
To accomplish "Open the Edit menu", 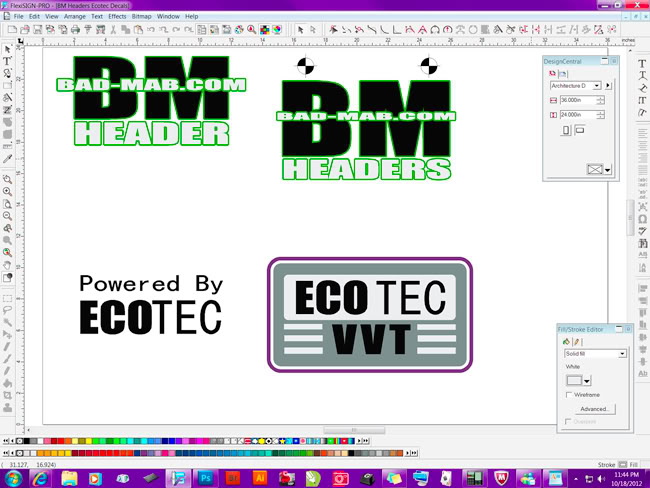I will pos(34,17).
